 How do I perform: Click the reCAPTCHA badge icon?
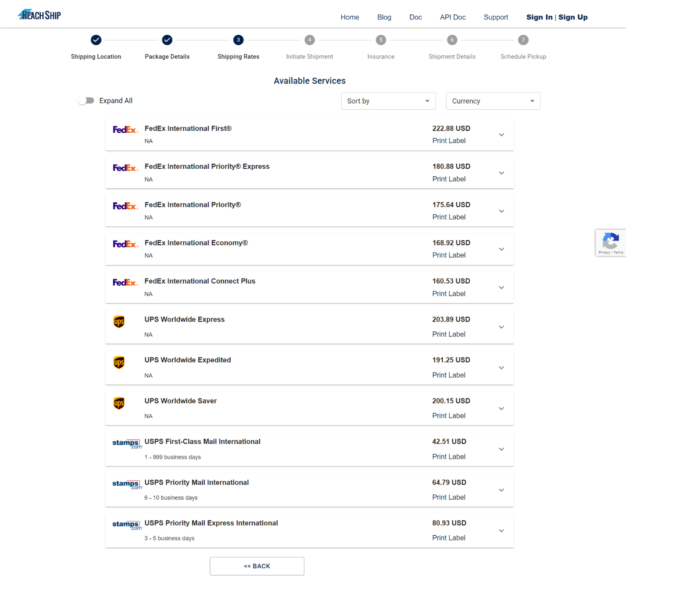click(611, 241)
